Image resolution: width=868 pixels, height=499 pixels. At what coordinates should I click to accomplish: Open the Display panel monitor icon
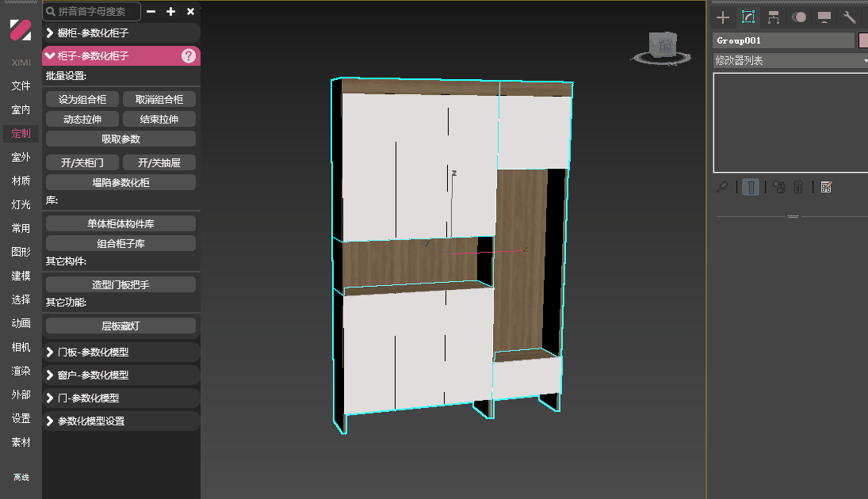coord(824,17)
